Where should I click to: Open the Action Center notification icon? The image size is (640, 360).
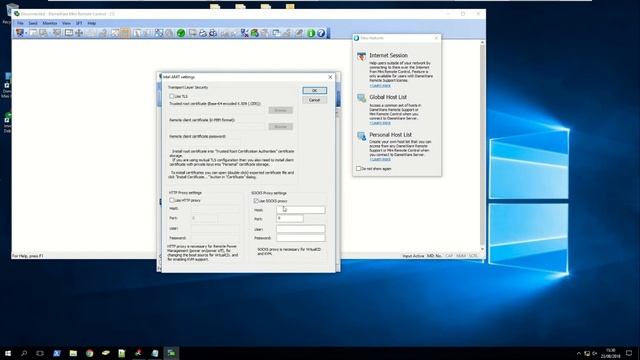[x=629, y=353]
